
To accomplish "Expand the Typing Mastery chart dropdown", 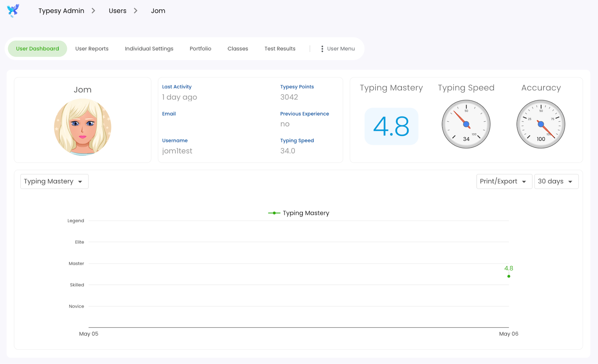I will click(55, 181).
